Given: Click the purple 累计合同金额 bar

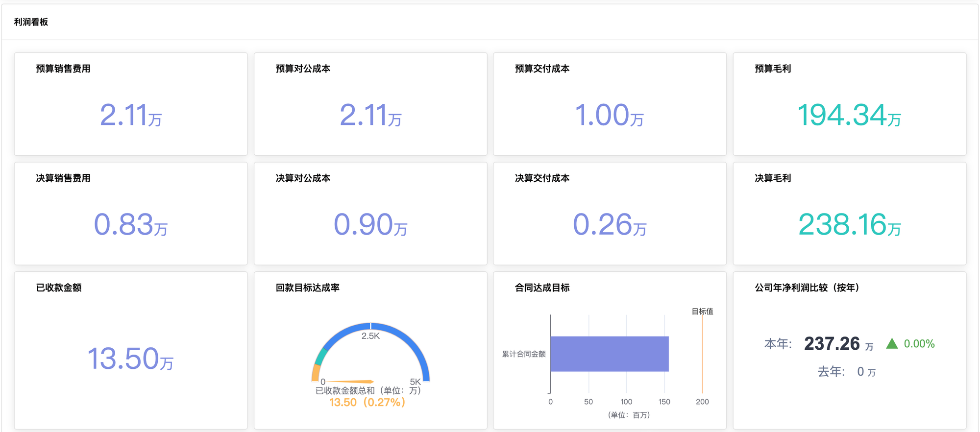Looking at the screenshot, I should tap(609, 354).
